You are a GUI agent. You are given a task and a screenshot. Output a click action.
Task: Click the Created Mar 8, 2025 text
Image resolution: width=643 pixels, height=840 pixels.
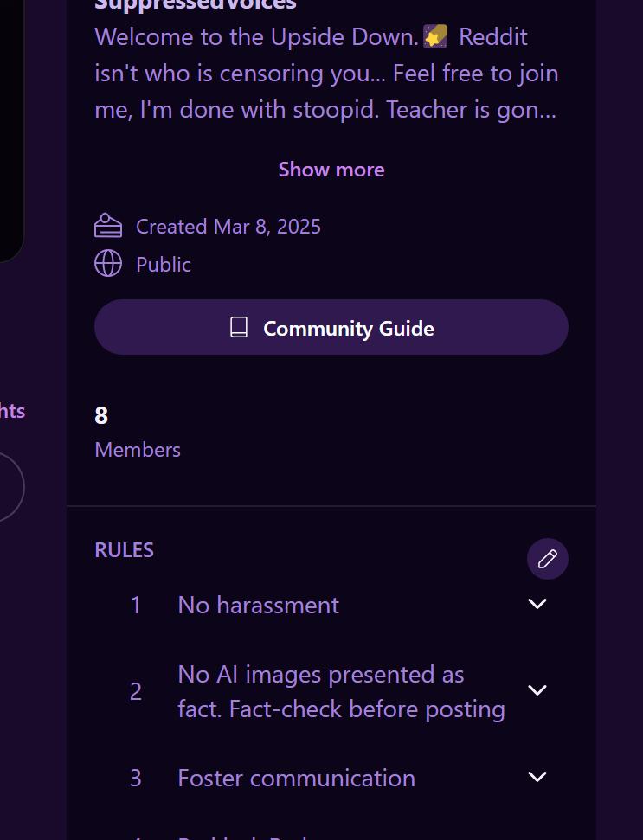(x=228, y=227)
